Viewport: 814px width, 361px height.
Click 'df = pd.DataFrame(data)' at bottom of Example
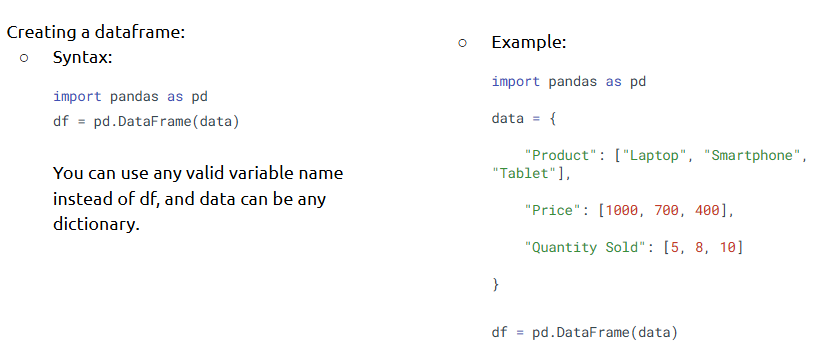click(x=585, y=332)
